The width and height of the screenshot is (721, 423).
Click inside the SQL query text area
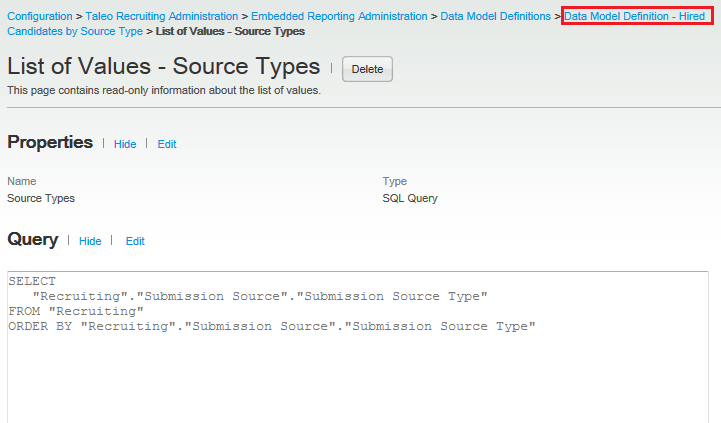click(360, 380)
